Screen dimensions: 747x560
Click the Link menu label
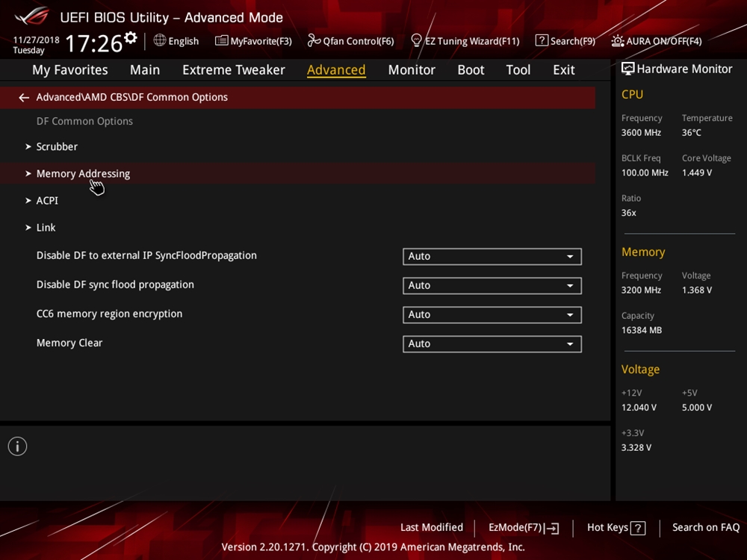(46, 228)
